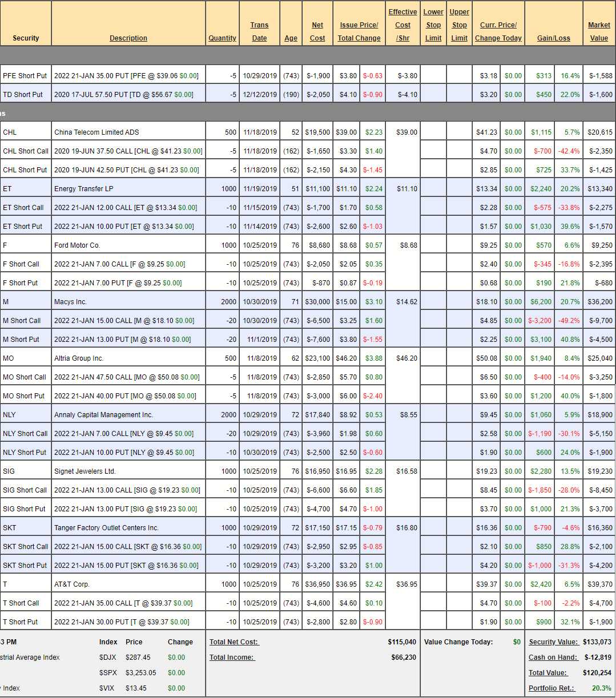The width and height of the screenshot is (616, 698).
Task: Click the Net Cost column header
Action: 317,31
